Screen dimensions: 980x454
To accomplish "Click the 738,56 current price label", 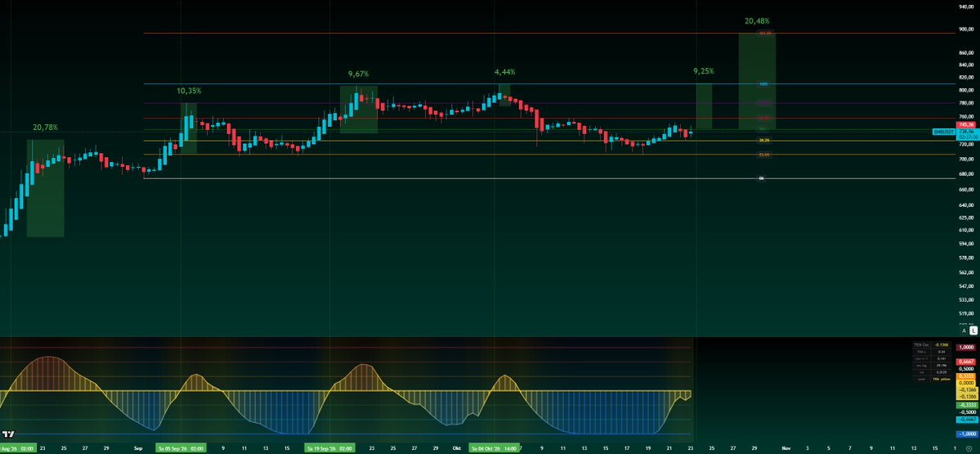I will pyautogui.click(x=967, y=132).
